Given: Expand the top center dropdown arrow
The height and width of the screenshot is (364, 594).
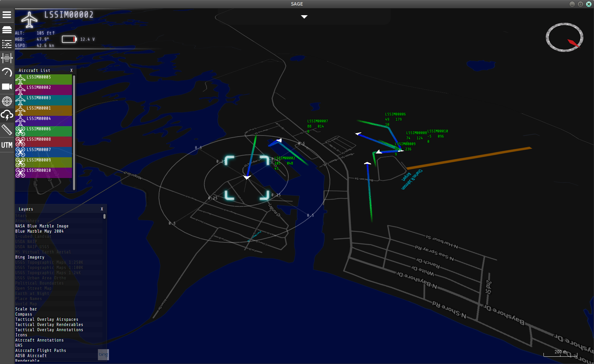Looking at the screenshot, I should pos(304,17).
